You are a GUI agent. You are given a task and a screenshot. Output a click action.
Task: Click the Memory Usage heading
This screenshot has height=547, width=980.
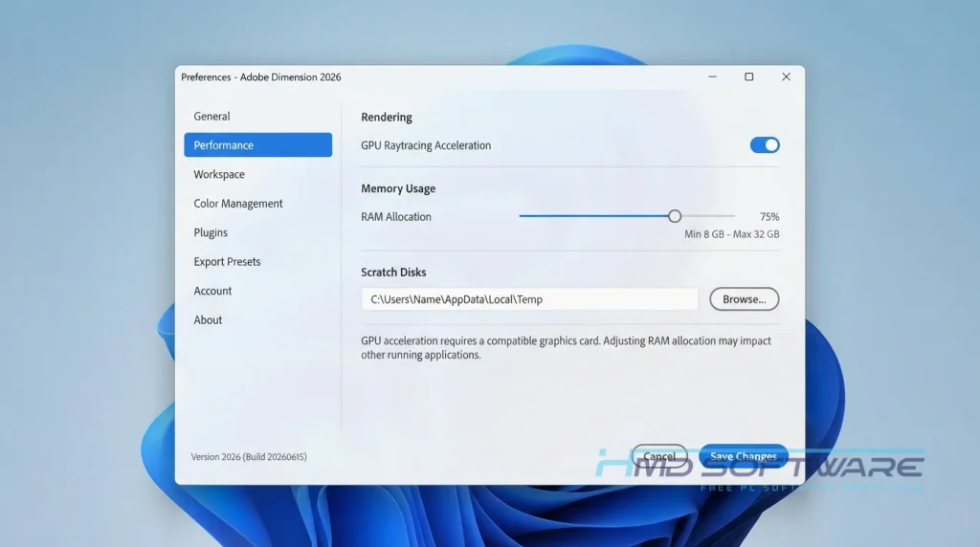(398, 188)
